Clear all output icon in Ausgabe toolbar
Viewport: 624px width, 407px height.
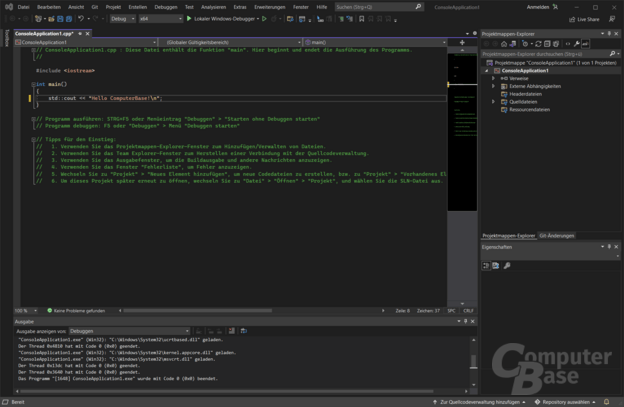pyautogui.click(x=232, y=331)
